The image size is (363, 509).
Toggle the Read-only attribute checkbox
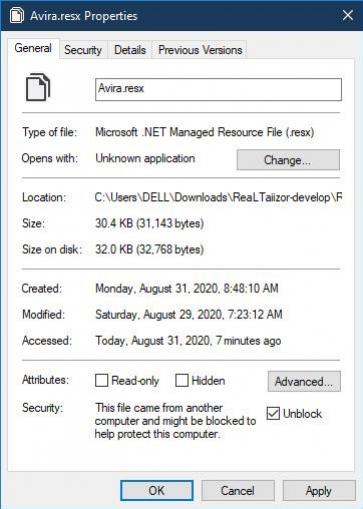pos(102,380)
